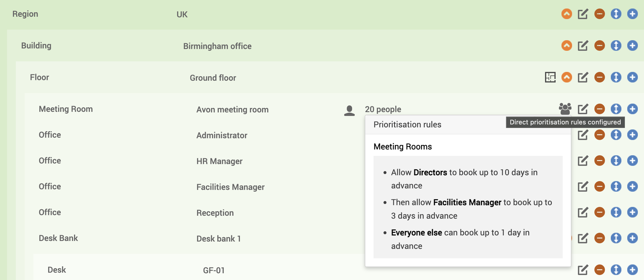Click the delete icon for the Reception office
This screenshot has width=644, height=280.
coord(600,212)
